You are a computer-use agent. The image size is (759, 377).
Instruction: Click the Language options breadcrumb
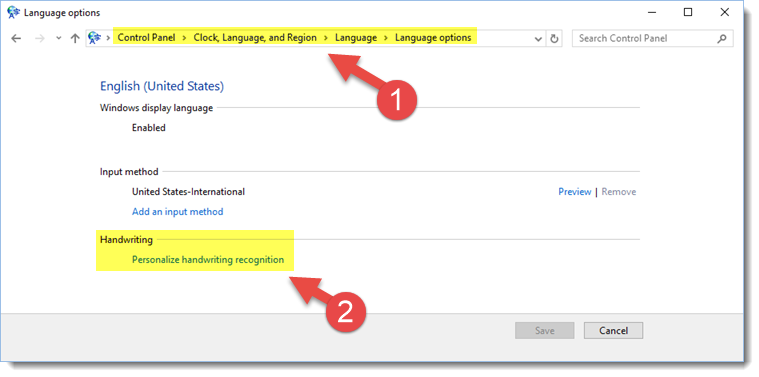tap(433, 38)
